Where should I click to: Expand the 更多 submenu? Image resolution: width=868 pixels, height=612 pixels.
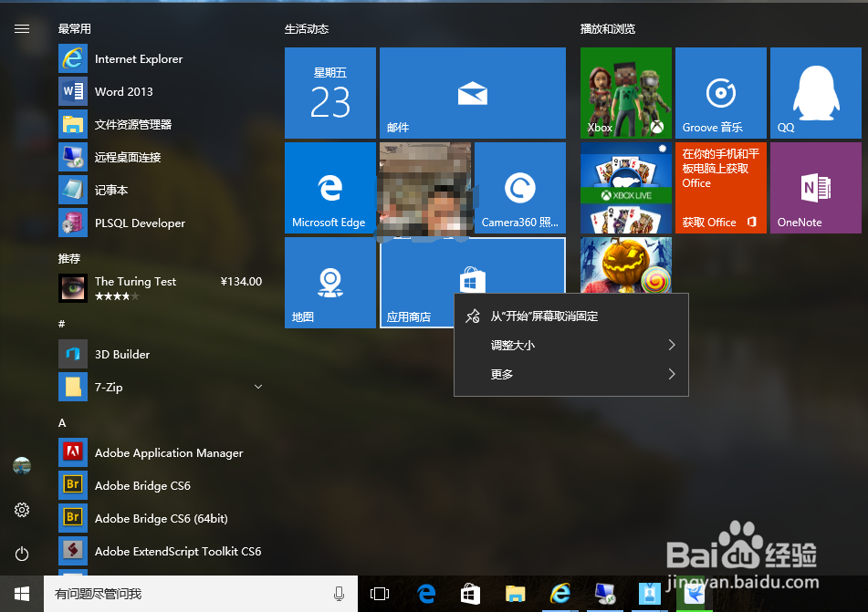tap(571, 374)
